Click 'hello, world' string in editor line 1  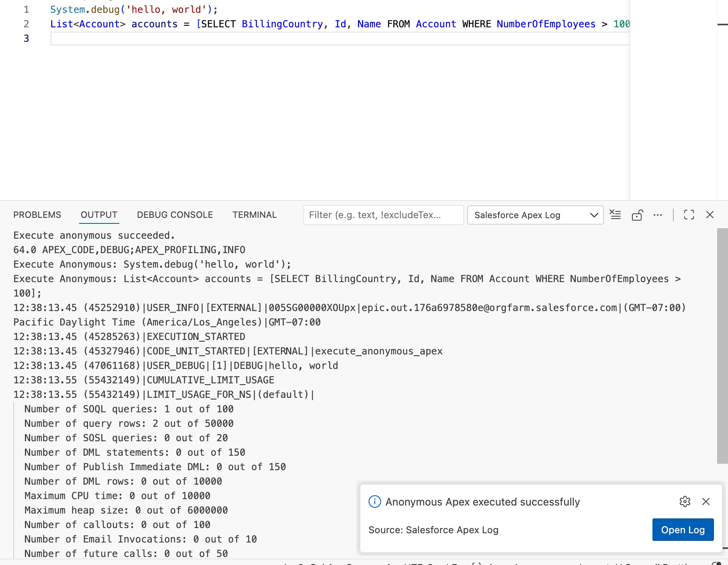click(166, 10)
